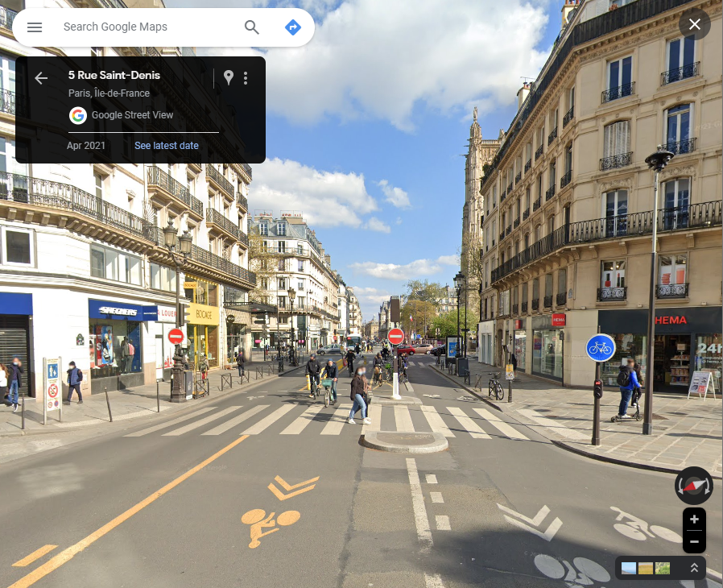Go back using the left arrow
The height and width of the screenshot is (588, 723).
pos(41,78)
